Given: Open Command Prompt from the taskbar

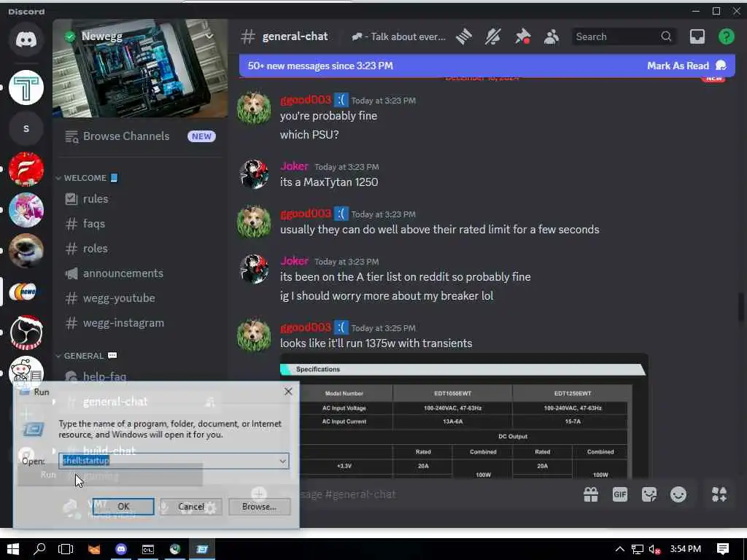Looking at the screenshot, I should (148, 549).
